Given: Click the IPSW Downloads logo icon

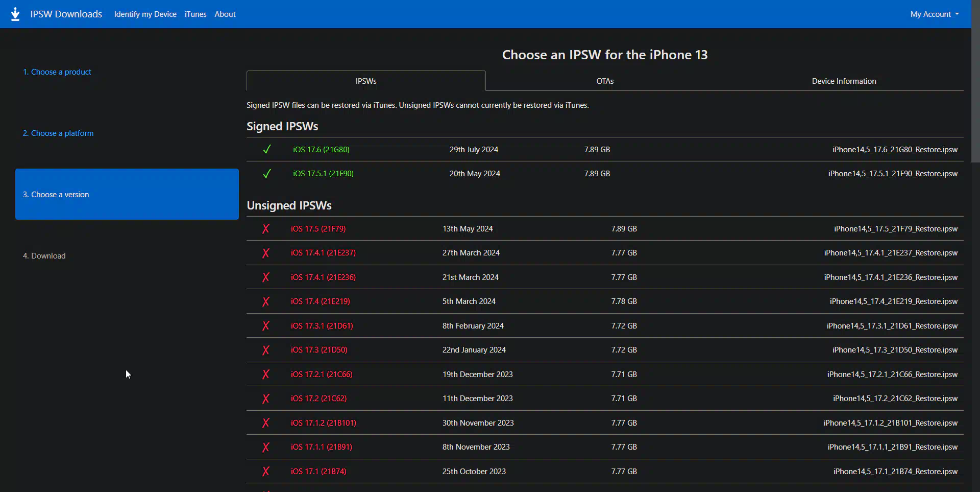Looking at the screenshot, I should [x=15, y=14].
